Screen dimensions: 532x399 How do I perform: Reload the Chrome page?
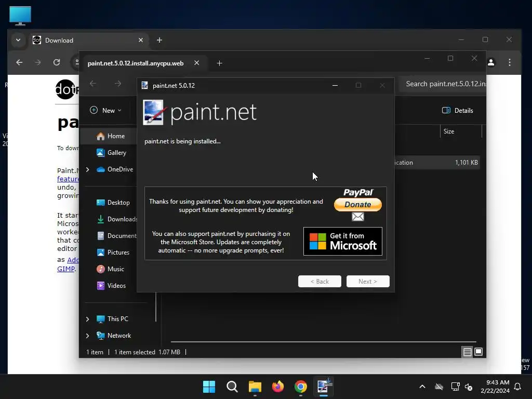(x=57, y=62)
